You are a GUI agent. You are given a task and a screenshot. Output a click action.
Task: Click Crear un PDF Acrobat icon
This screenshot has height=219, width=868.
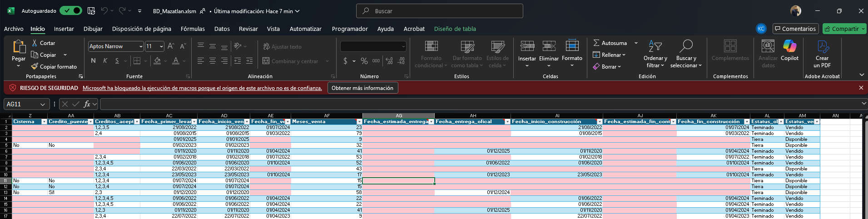[822, 47]
